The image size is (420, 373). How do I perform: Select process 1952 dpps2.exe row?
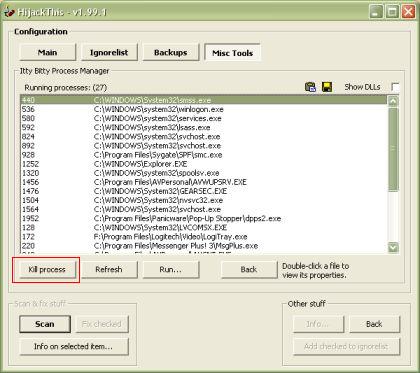(x=204, y=219)
